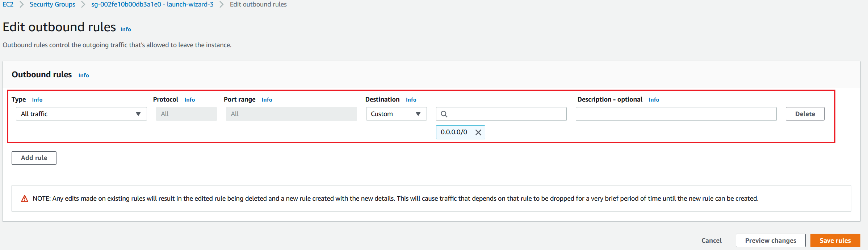The width and height of the screenshot is (868, 250).
Task: Click the Add rule button
Action: pos(34,158)
